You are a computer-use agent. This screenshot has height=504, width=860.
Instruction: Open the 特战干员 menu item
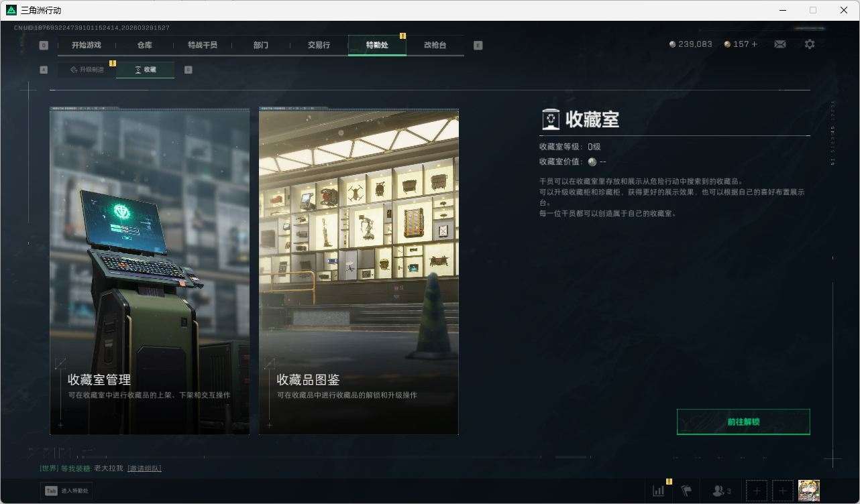(x=202, y=45)
